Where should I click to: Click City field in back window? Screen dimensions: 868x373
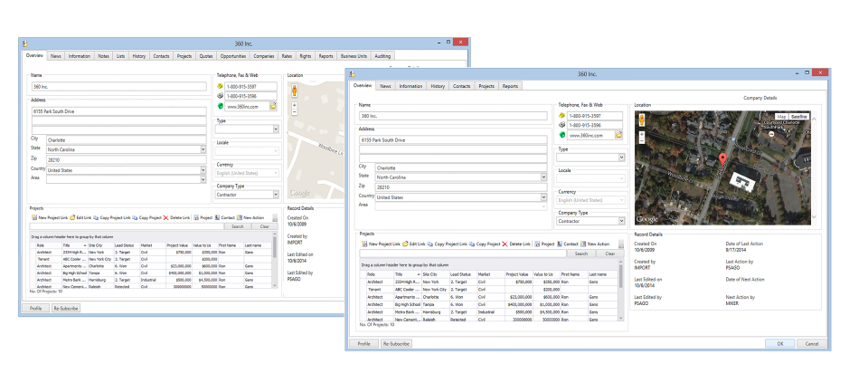126,140
